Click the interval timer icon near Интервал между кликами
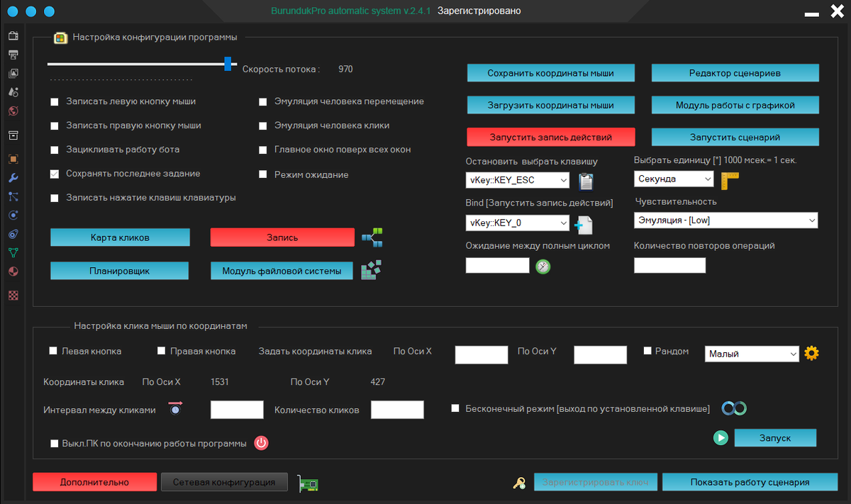This screenshot has height=504, width=851. (x=175, y=408)
